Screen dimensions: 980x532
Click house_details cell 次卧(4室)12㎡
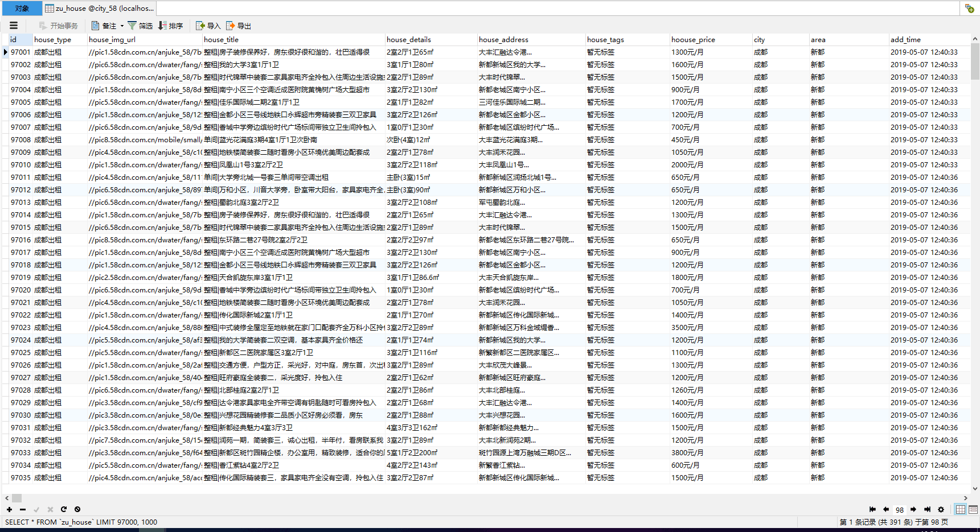tap(431, 139)
